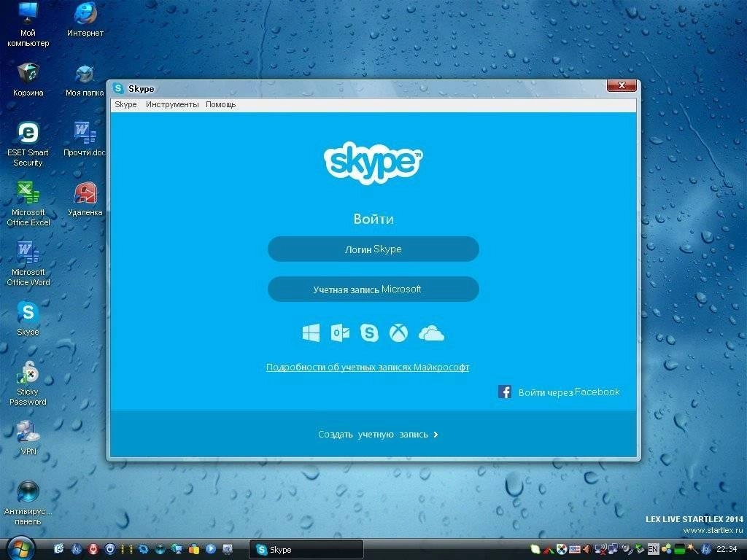This screenshot has width=747, height=560.
Task: Close the Skype window
Action: pyautogui.click(x=622, y=86)
